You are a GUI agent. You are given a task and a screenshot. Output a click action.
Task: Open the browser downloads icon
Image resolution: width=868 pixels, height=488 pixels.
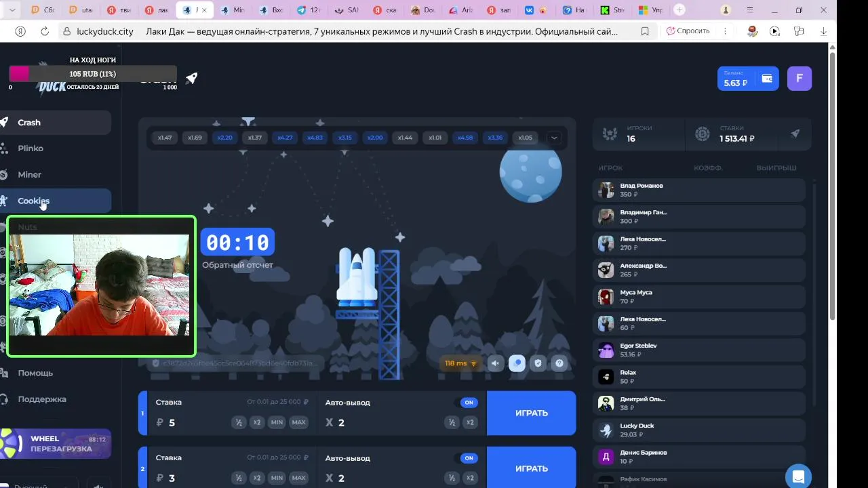pyautogui.click(x=824, y=31)
